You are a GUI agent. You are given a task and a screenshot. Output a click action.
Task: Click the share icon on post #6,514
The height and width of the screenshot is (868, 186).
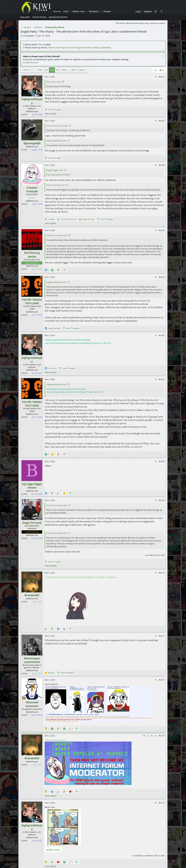coord(156,803)
